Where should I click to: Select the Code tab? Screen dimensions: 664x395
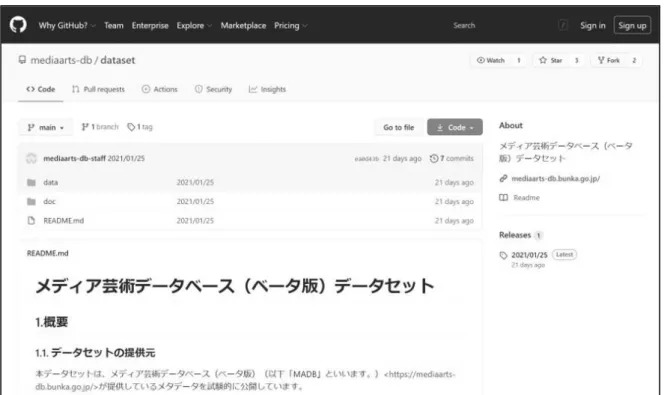point(41,89)
